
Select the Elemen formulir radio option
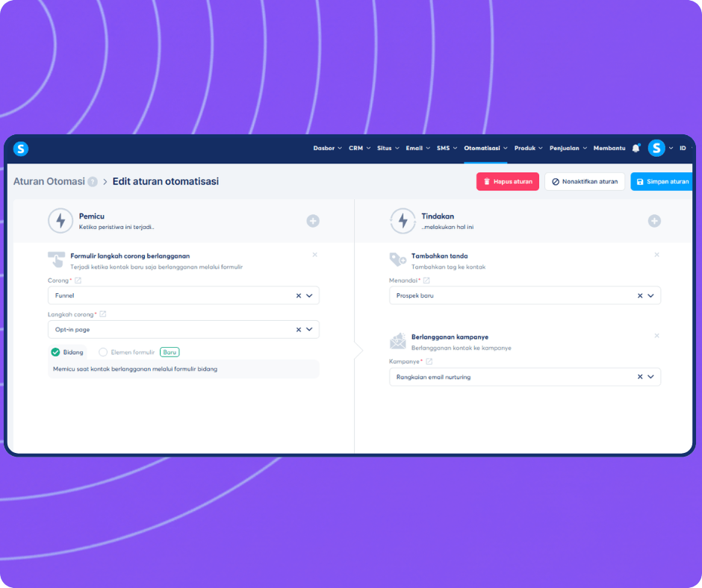point(103,352)
